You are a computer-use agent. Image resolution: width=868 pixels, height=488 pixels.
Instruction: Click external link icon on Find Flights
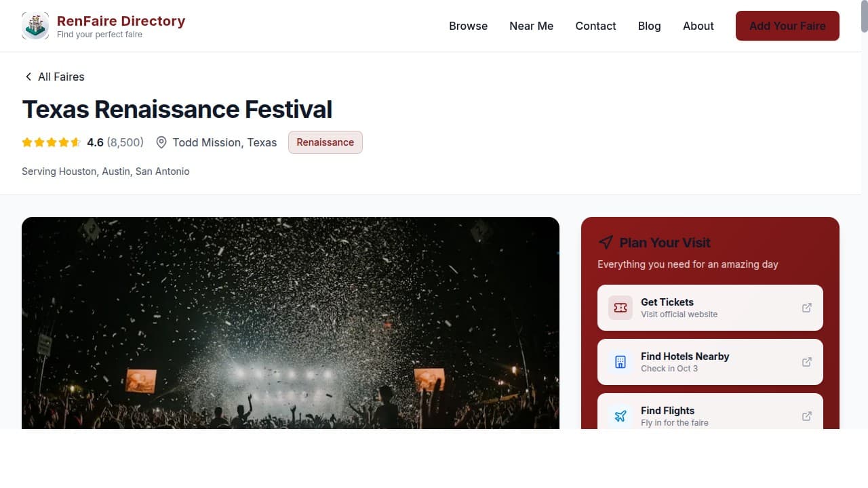click(x=806, y=416)
